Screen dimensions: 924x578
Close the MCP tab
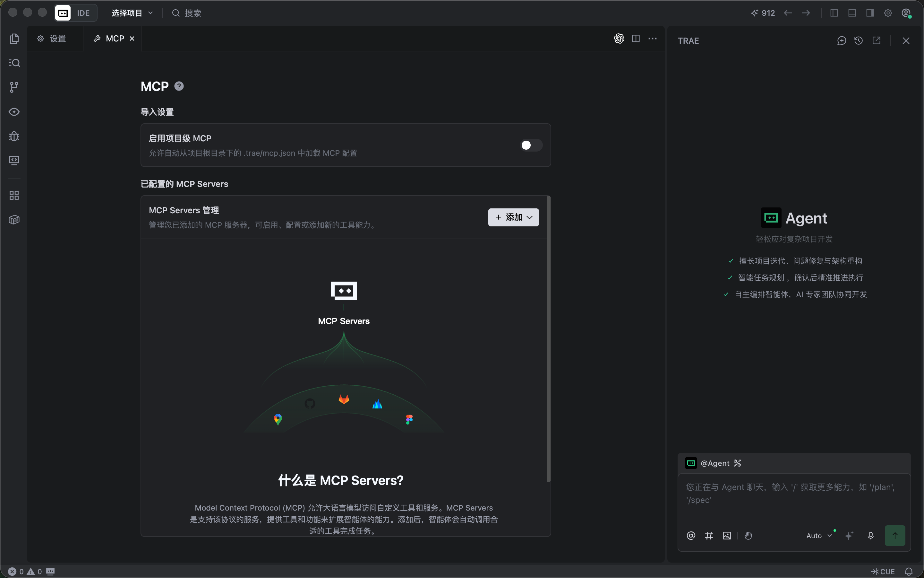coord(132,39)
